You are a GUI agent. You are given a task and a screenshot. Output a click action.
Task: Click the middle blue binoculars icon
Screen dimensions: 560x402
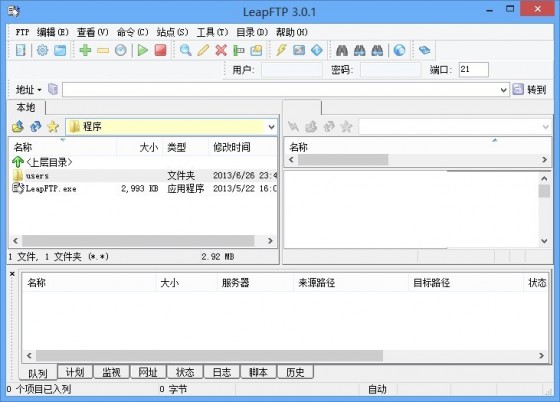[360, 50]
